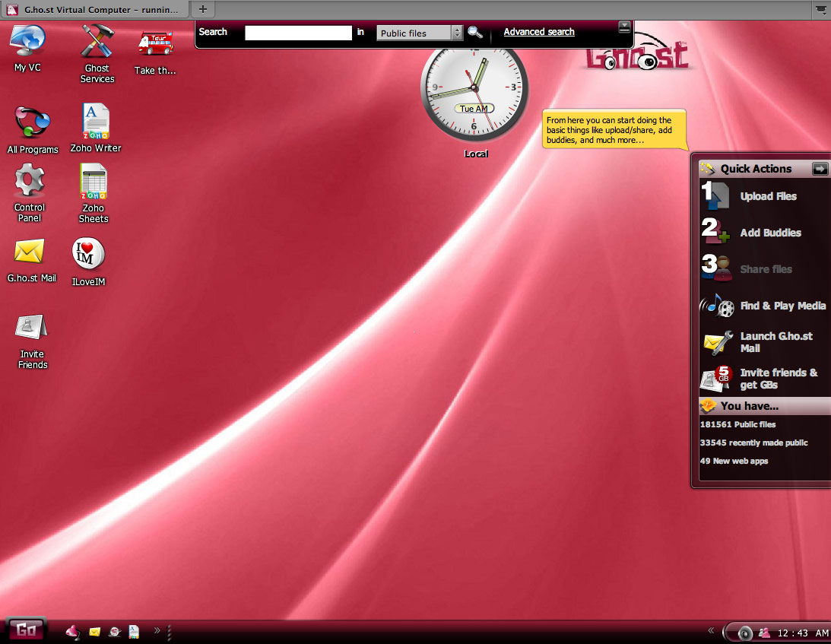Click the G.ho.st logo at top right
The height and width of the screenshot is (644, 831).
click(x=638, y=53)
